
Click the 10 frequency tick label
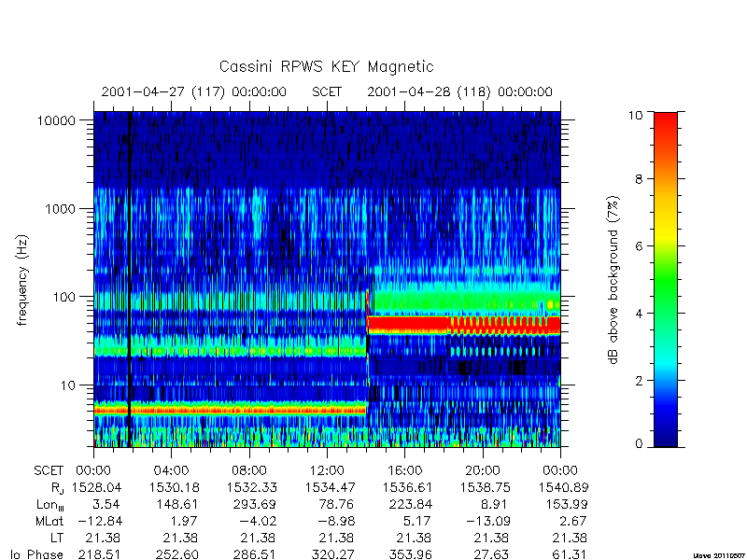(68, 385)
